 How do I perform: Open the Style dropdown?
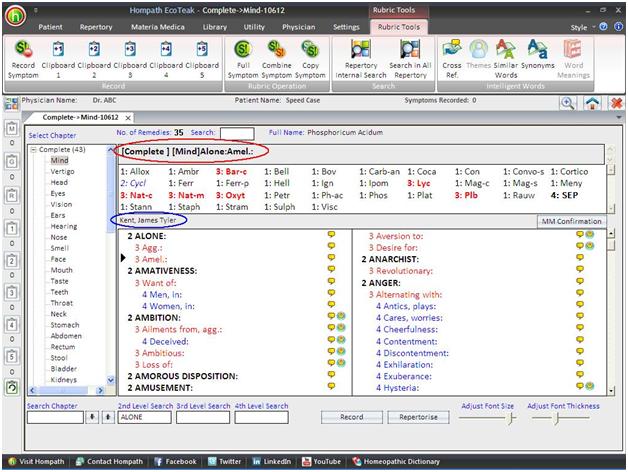pyautogui.click(x=582, y=27)
